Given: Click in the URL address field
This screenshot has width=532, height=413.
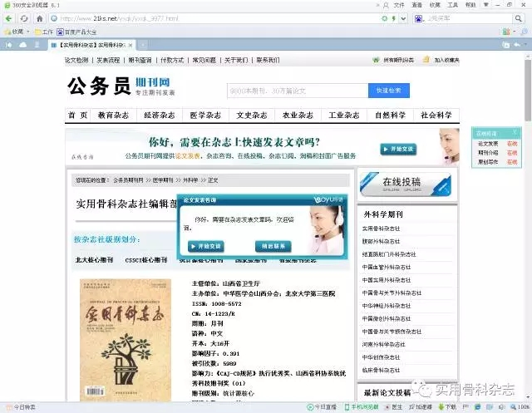Looking at the screenshot, I should click(217, 18).
